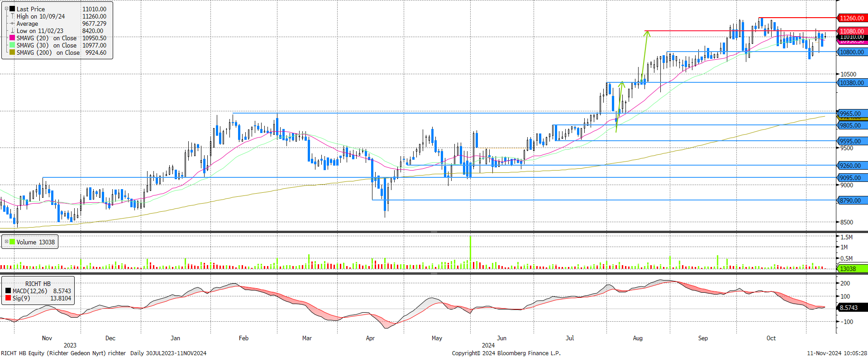Select the 'SMAVG (30) on Close' legend row
Viewport: 868px width, 357px height.
pos(58,45)
